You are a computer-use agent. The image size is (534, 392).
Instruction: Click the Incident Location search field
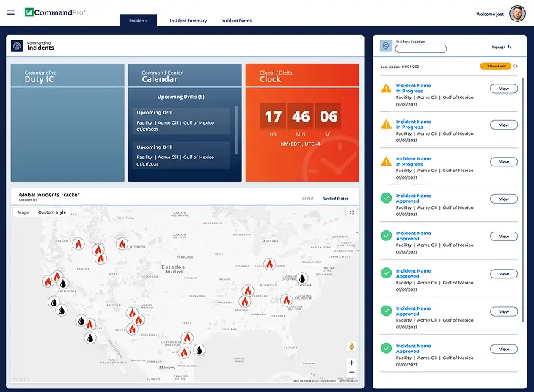(x=421, y=49)
